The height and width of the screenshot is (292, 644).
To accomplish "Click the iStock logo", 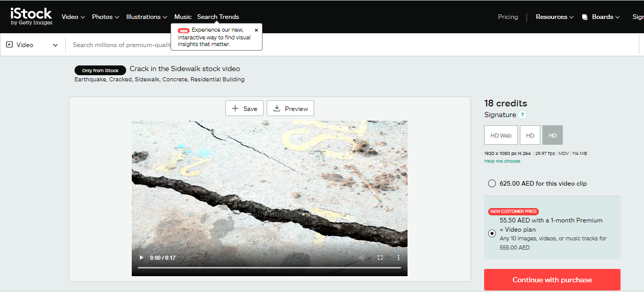I will (x=31, y=16).
